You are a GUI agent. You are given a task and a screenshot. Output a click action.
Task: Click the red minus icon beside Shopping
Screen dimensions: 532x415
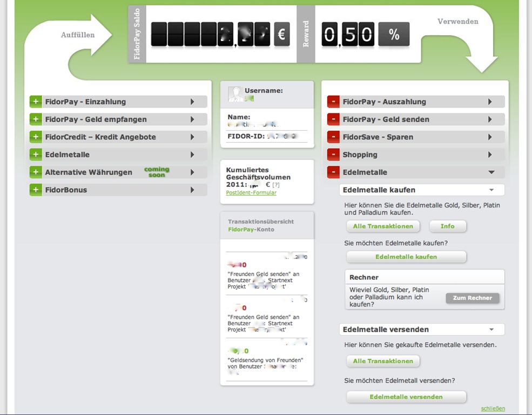(333, 155)
